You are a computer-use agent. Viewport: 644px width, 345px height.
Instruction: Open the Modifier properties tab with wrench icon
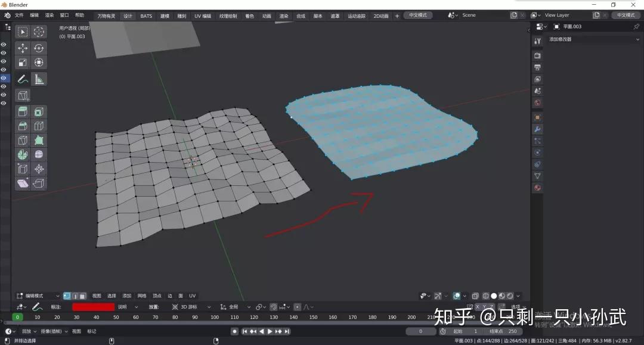[537, 129]
